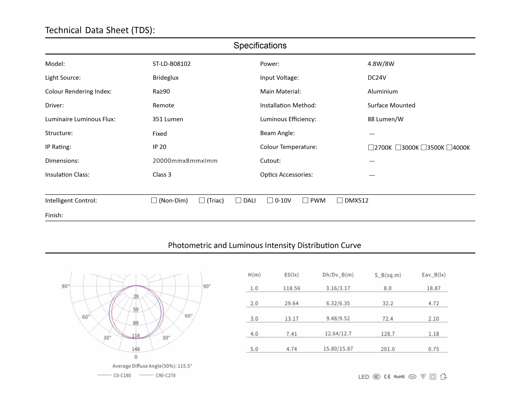
Task: Click the LED symbol label
Action: 364,377
